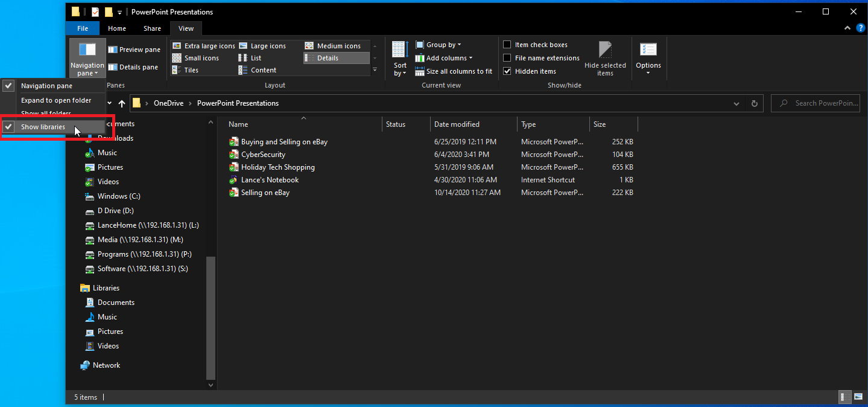Viewport: 868px width, 407px height.
Task: Select the View ribbon tab
Action: click(x=186, y=28)
